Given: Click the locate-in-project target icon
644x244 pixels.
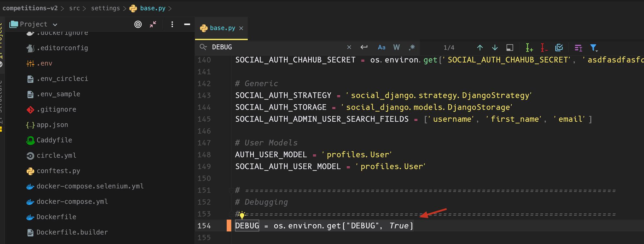Looking at the screenshot, I should [138, 24].
